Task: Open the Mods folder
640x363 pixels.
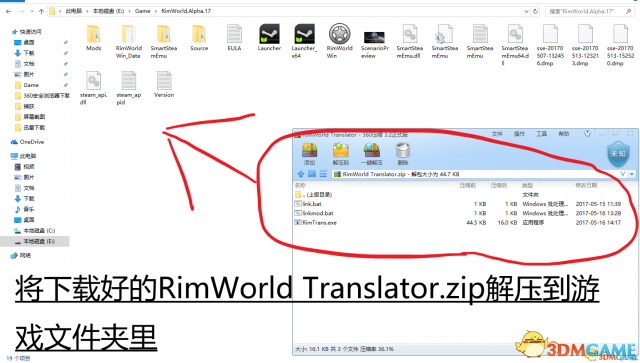Action: [93, 38]
